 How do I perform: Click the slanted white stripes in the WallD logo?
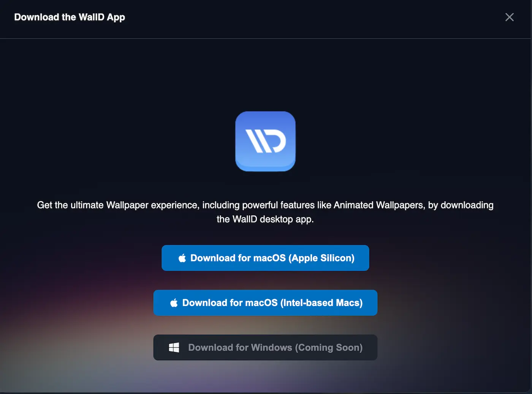point(256,141)
